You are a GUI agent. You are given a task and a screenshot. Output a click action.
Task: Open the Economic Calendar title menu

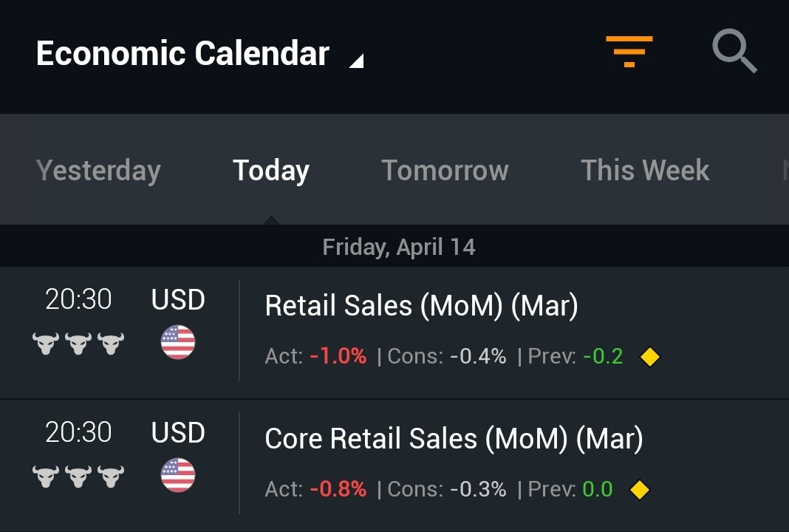(182, 54)
